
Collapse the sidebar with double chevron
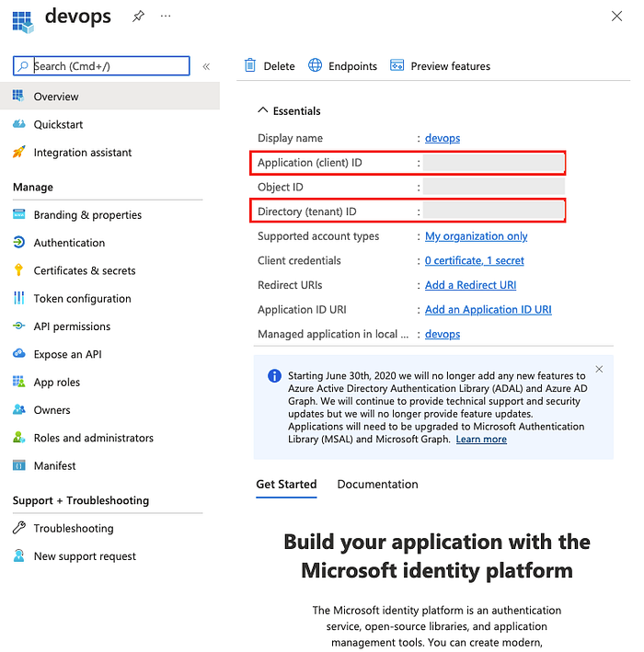click(x=206, y=66)
